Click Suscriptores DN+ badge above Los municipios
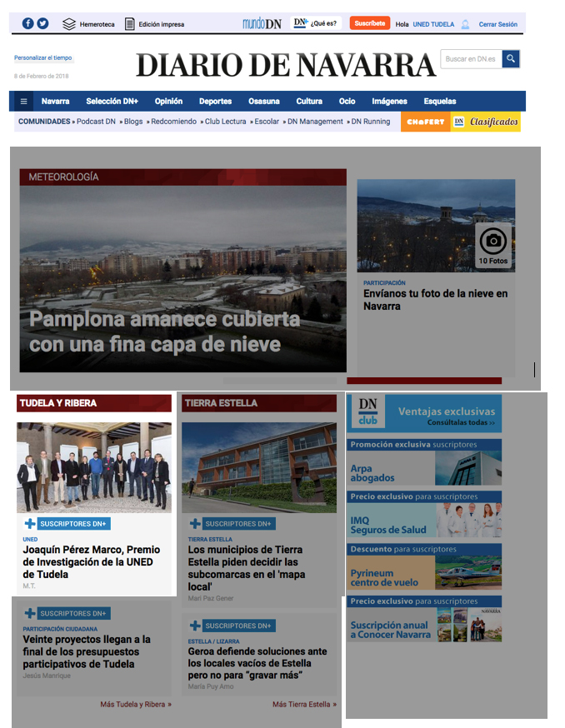Image resolution: width=565 pixels, height=728 pixels. tap(232, 524)
